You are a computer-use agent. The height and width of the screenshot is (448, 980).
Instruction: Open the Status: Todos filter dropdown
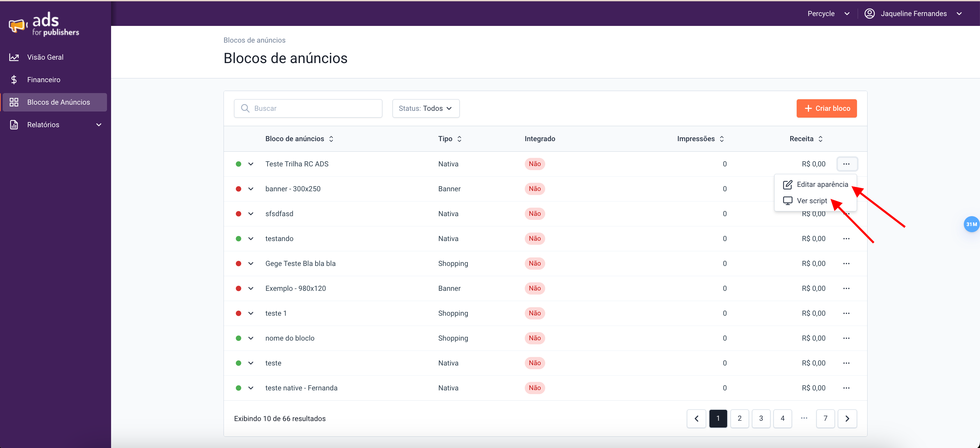(x=425, y=108)
